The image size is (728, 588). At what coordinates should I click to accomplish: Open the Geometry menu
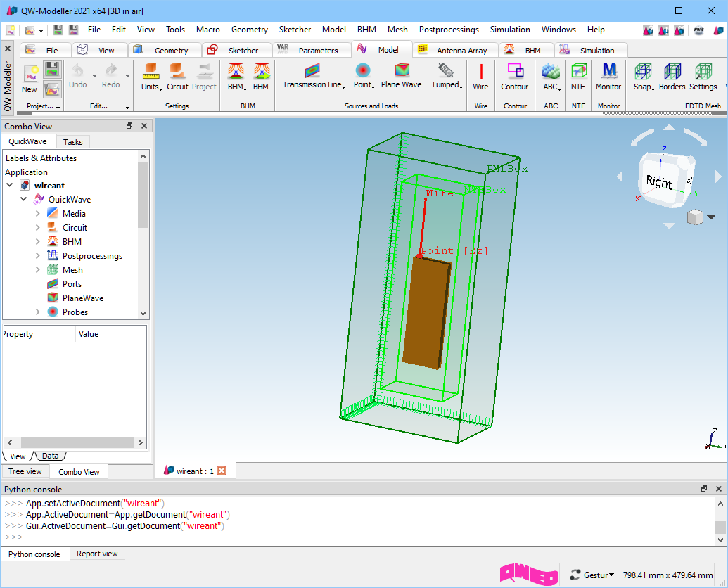249,30
